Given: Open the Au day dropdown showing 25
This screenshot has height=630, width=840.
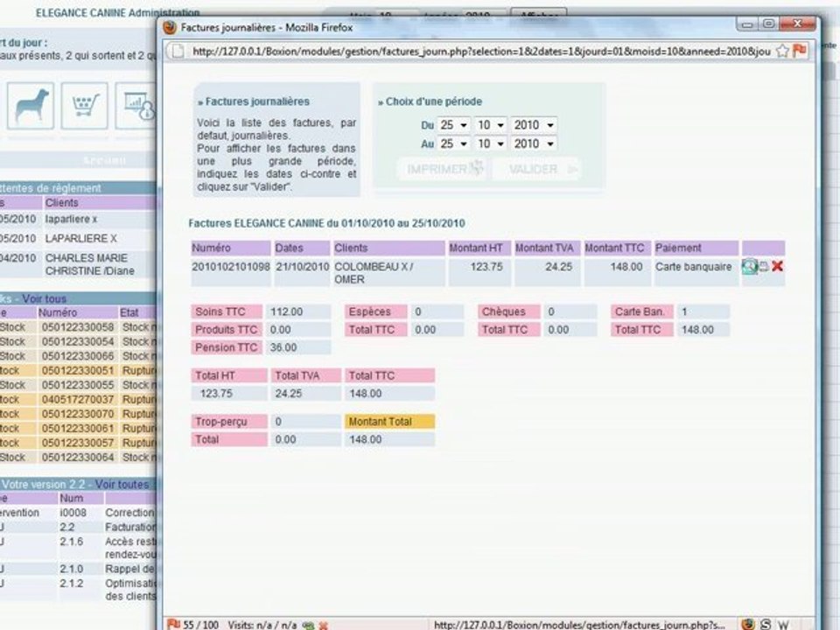Looking at the screenshot, I should pos(453,143).
